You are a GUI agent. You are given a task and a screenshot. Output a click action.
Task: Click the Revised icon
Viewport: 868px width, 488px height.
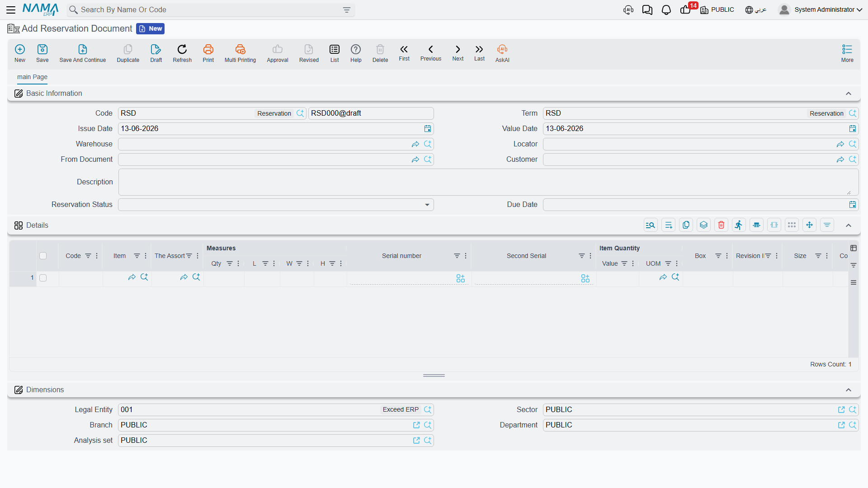tap(309, 53)
